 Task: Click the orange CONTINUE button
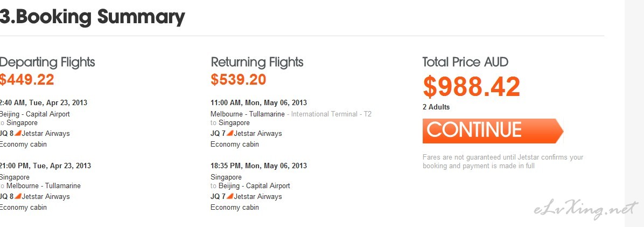pyautogui.click(x=493, y=131)
